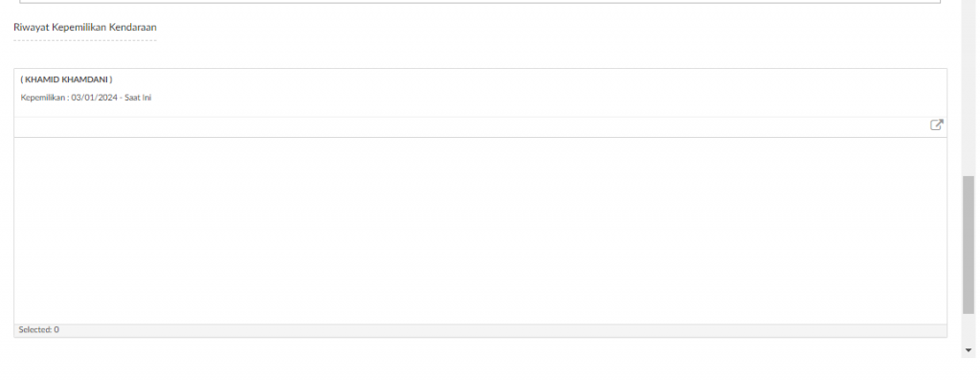Open the external link icon for Khamid Khamdani
This screenshot has height=381, width=980.
pyautogui.click(x=936, y=124)
